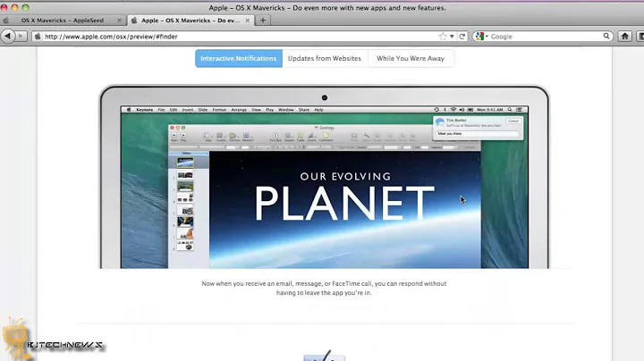Image resolution: width=644 pixels, height=361 pixels.
Task: Click the Keynote menu in the Mac image
Action: pos(145,110)
